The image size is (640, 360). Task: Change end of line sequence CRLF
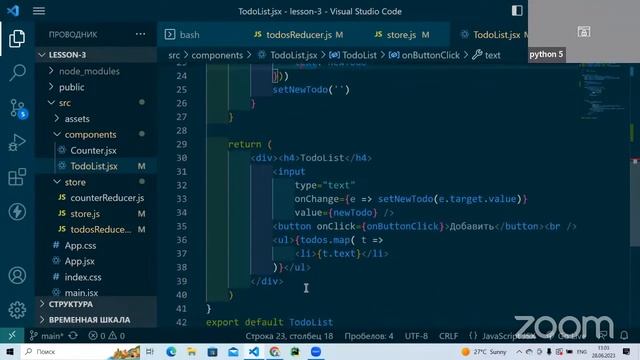(448, 336)
